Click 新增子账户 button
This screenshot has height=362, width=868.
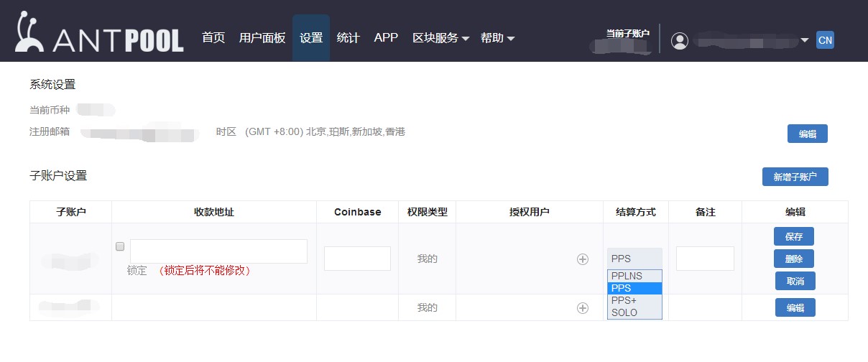point(795,177)
